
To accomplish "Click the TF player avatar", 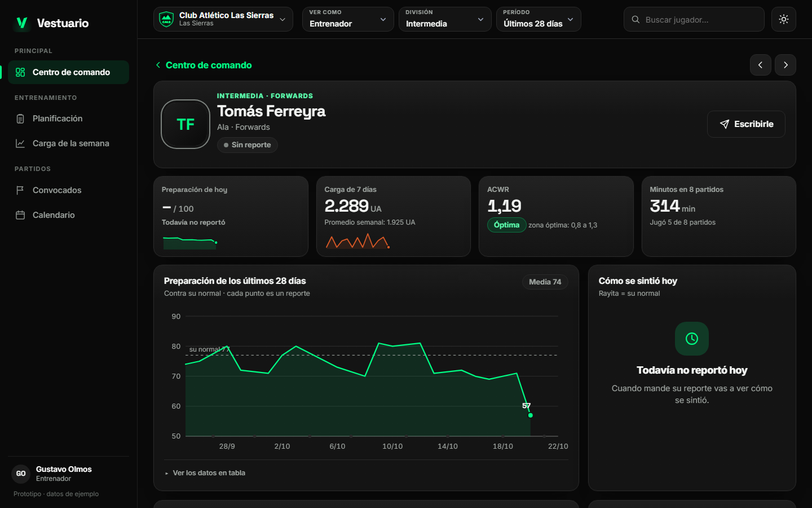I will click(186, 124).
